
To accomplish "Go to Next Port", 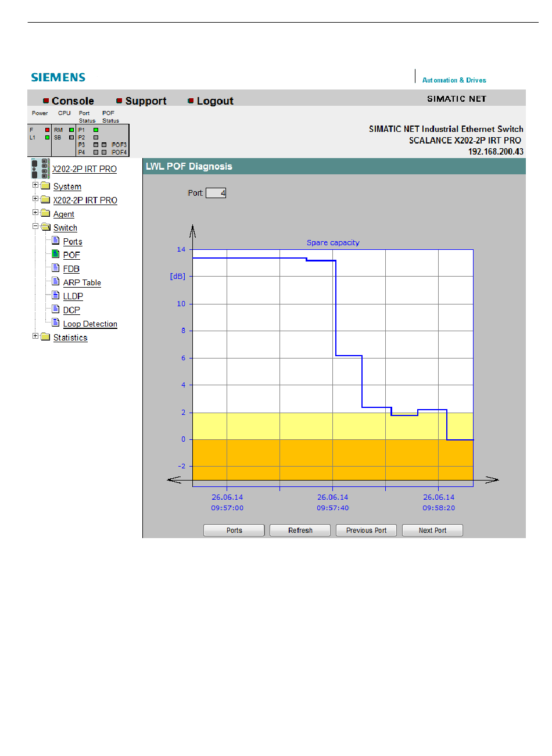I will point(433,531).
